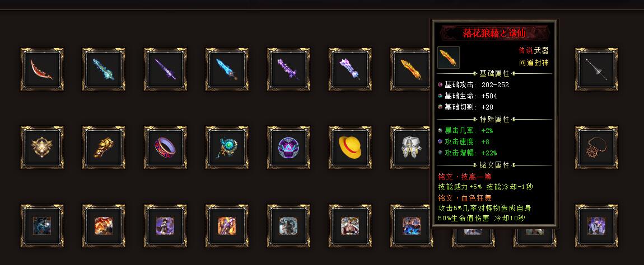Click the shirtless muscular character portrait

tap(350, 226)
